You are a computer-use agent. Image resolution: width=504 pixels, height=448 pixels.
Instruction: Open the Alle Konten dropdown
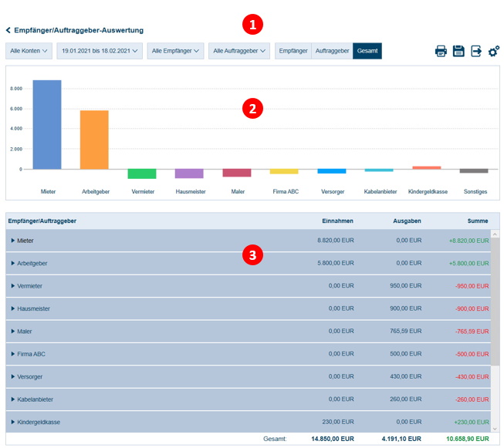click(29, 51)
